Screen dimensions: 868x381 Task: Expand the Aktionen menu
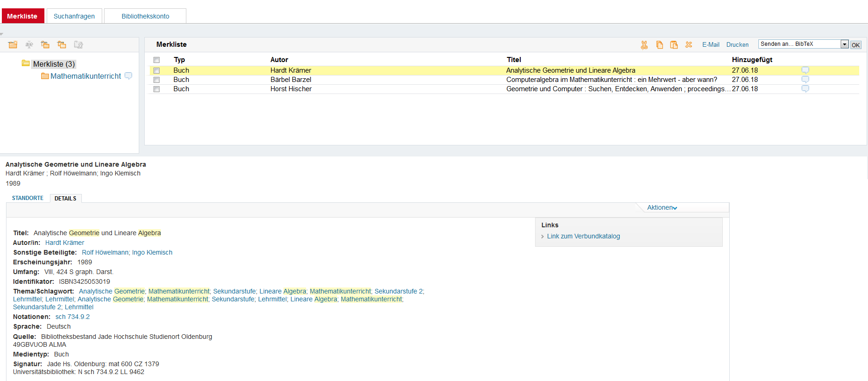[662, 208]
